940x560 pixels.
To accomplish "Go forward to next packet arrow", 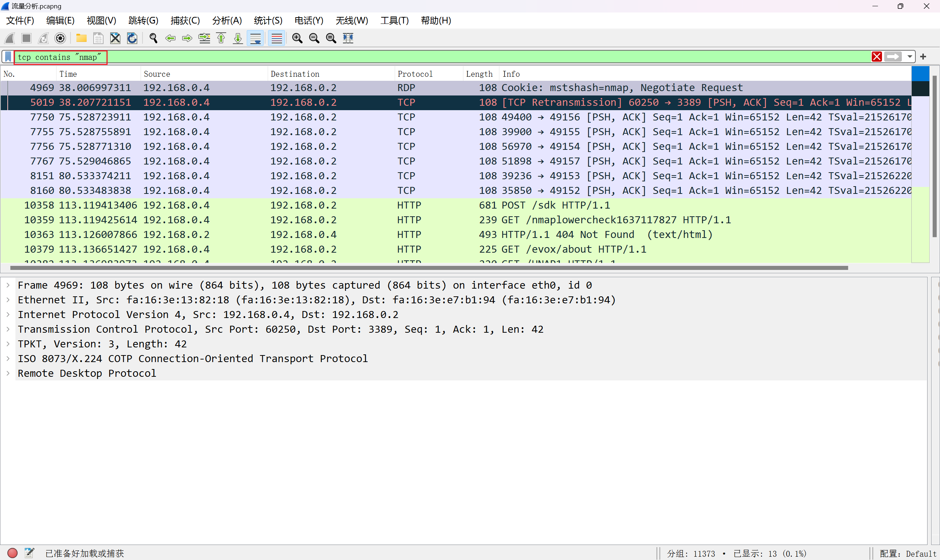I will pos(187,38).
